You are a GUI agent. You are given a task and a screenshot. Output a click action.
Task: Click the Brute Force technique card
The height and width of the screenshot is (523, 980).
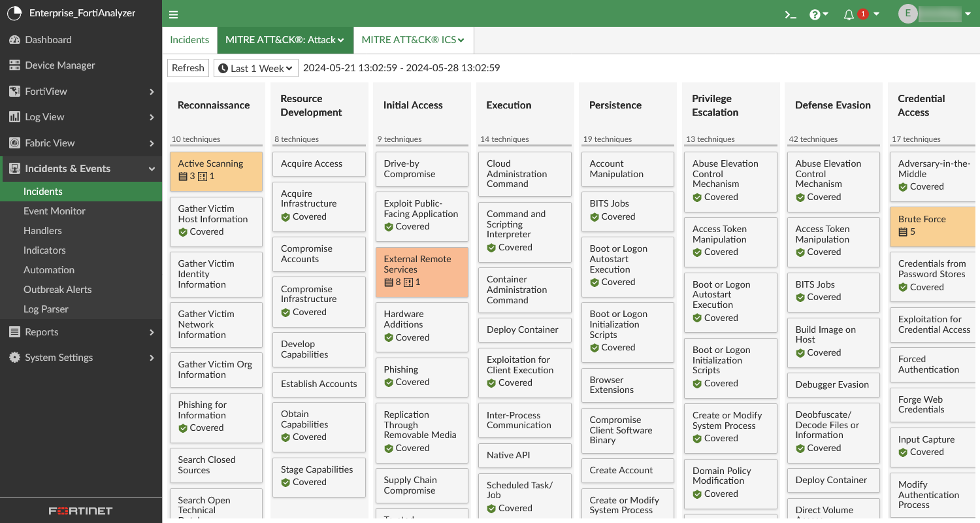[932, 226]
